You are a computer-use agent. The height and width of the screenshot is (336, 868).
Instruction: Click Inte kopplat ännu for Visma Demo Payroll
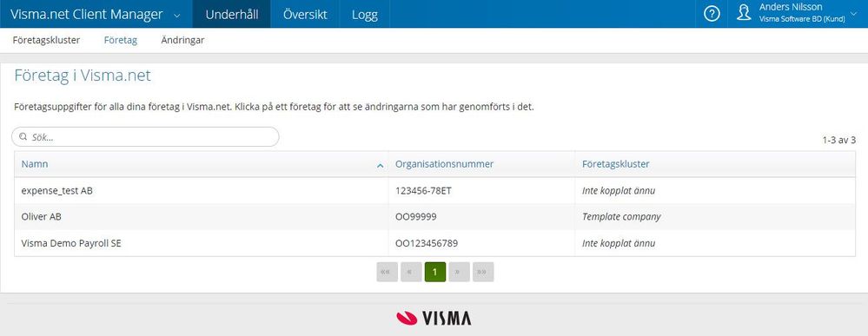point(619,243)
